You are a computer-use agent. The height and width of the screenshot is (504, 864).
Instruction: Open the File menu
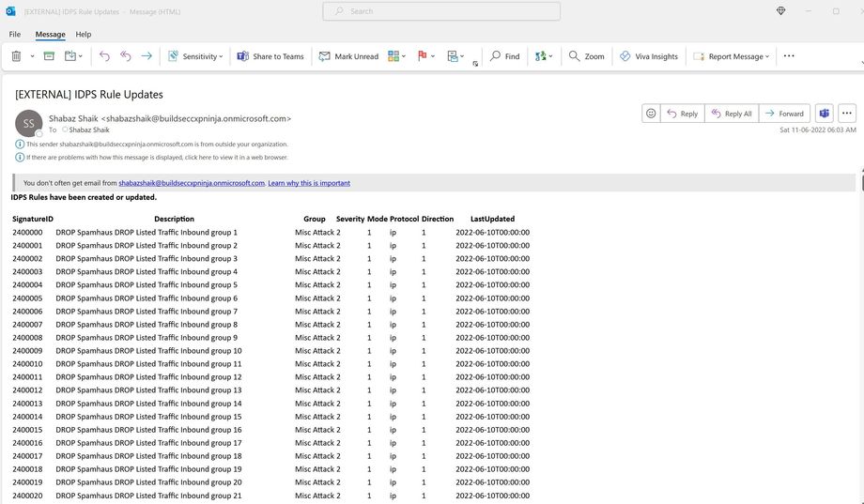(15, 34)
